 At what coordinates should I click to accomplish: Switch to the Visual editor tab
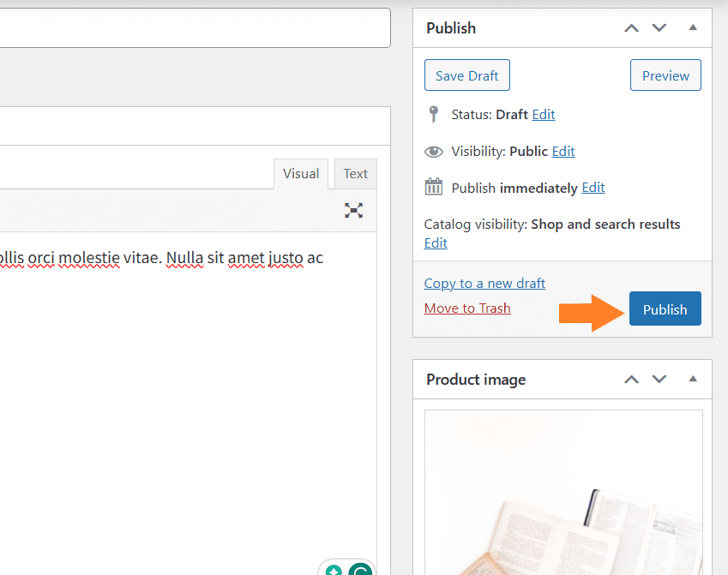(301, 174)
